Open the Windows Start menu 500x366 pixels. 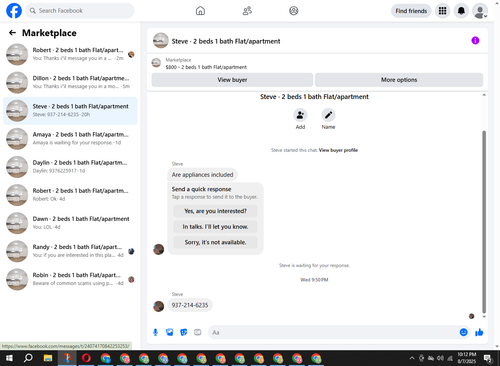click(9, 358)
